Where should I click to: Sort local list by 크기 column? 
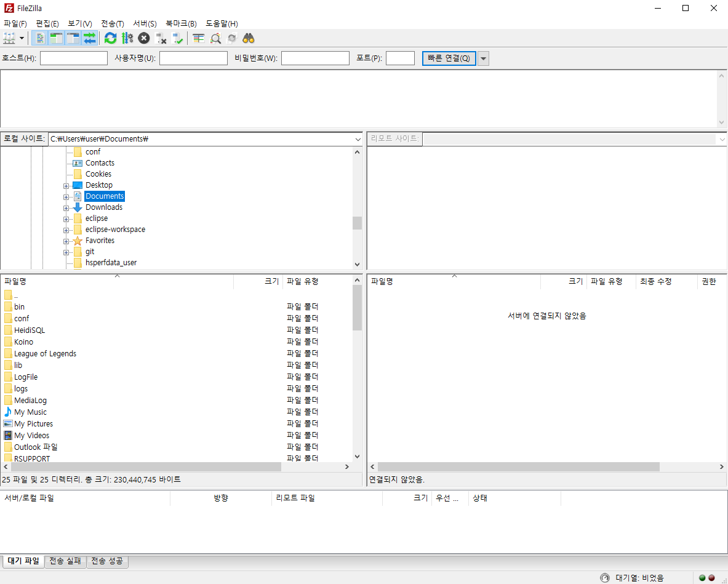point(258,281)
